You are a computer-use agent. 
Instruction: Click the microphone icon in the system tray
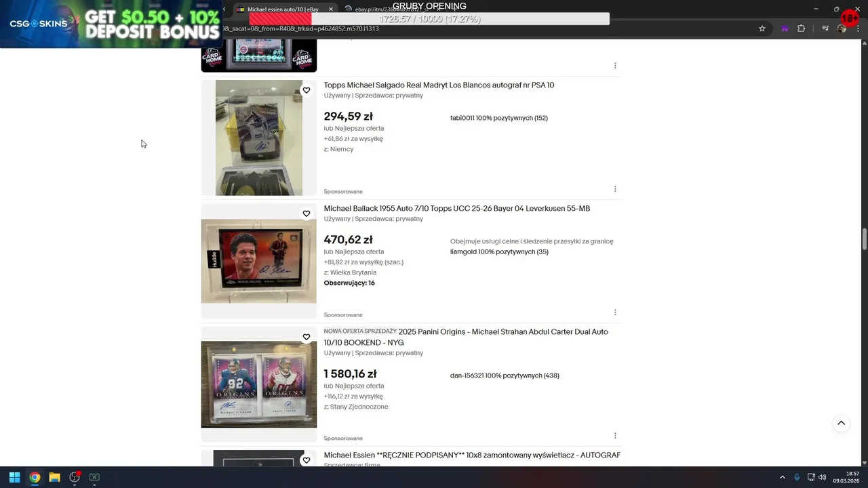pos(797,477)
